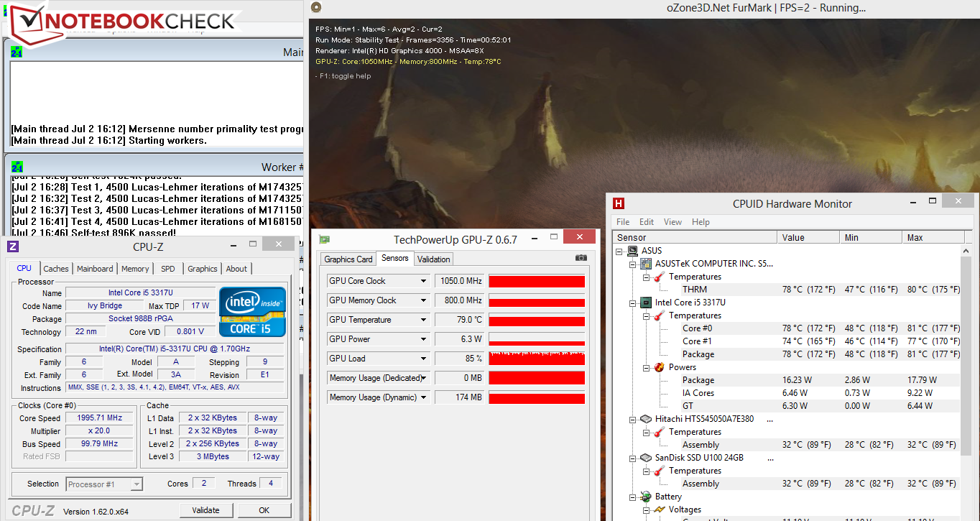Image resolution: width=980 pixels, height=521 pixels.
Task: Collapse the Powers node in HWMonitor
Action: click(646, 367)
